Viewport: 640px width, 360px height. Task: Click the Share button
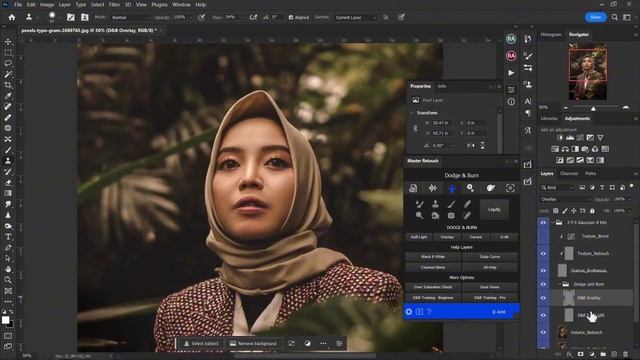point(596,17)
